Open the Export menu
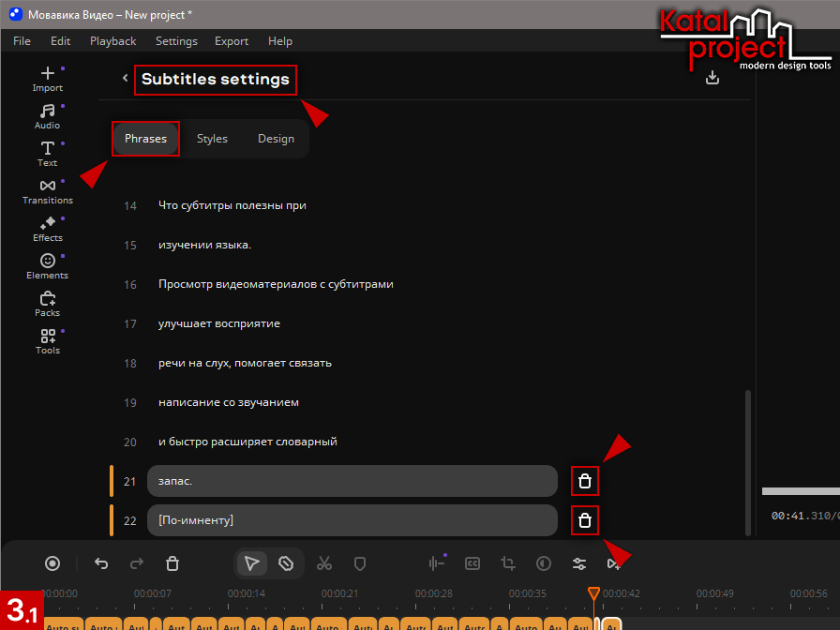840x630 pixels. coord(232,41)
